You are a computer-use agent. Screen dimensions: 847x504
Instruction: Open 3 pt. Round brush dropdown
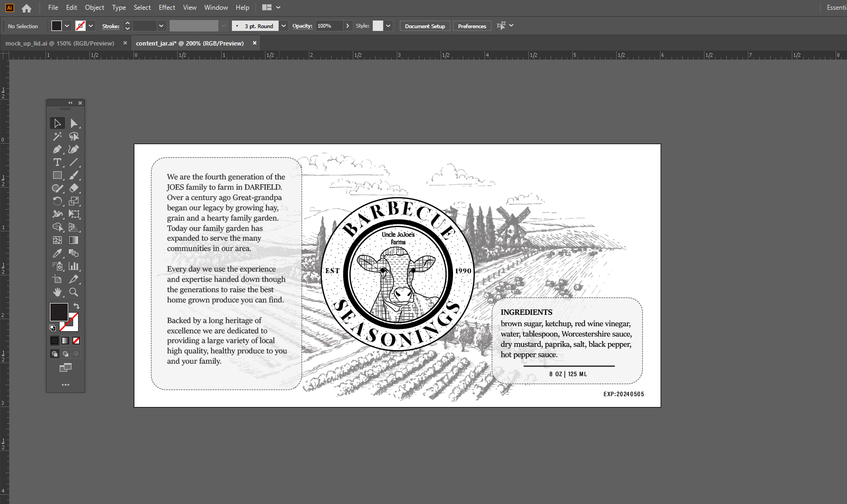(283, 26)
